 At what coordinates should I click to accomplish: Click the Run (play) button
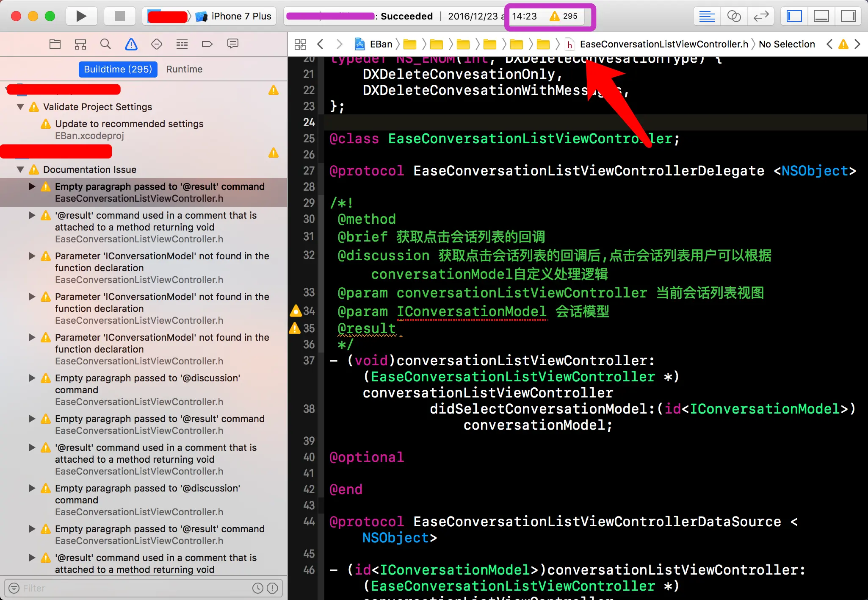coord(81,16)
